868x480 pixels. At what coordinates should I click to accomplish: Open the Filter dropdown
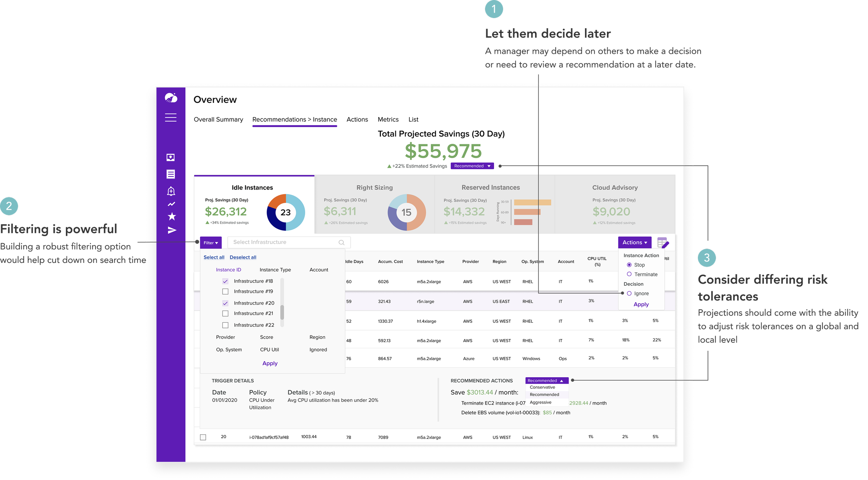pyautogui.click(x=210, y=243)
